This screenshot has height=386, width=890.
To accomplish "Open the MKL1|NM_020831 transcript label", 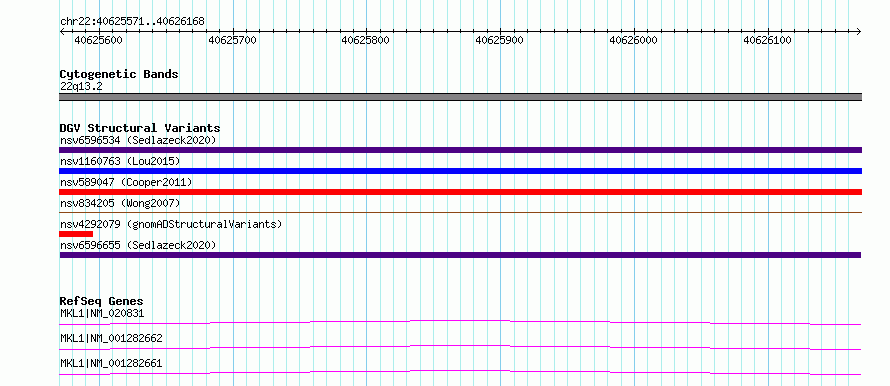I will click(x=102, y=313).
